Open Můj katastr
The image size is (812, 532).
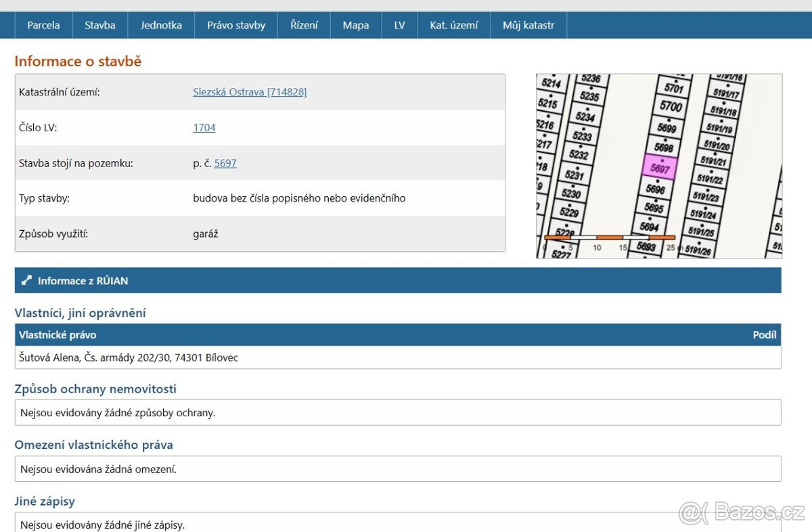point(528,24)
